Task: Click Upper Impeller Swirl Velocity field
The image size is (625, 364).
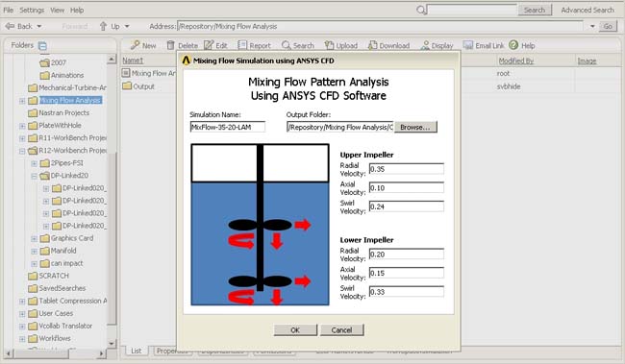Action: [406, 206]
